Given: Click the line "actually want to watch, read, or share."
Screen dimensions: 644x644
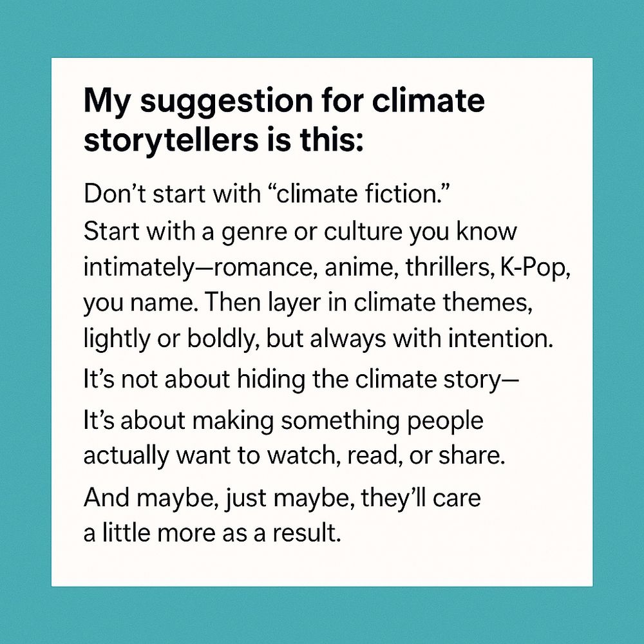Looking at the screenshot, I should point(294,456).
